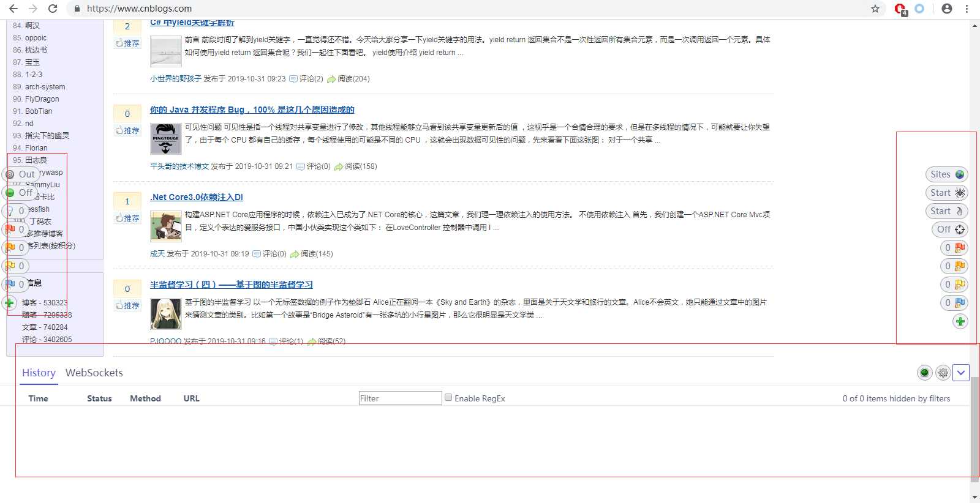Open site informational alerts blue flag
Viewport: 980px width, 503px height.
point(954,303)
